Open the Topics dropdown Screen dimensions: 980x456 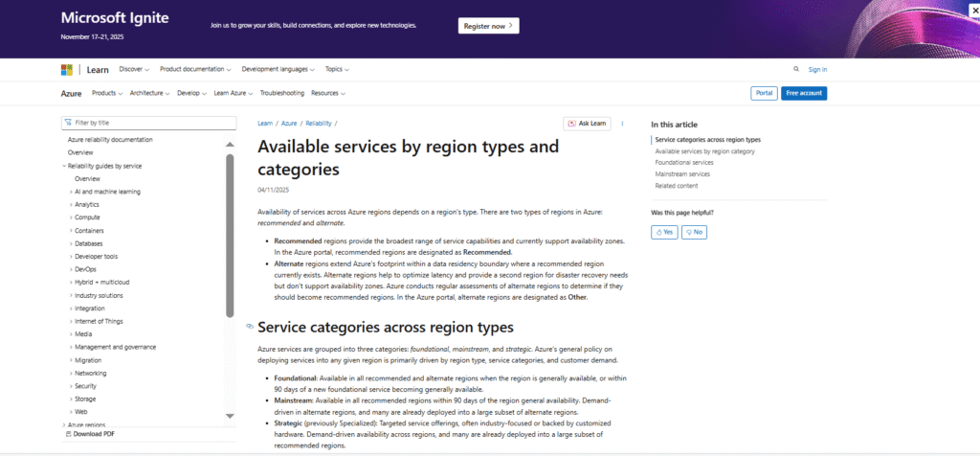tap(337, 69)
